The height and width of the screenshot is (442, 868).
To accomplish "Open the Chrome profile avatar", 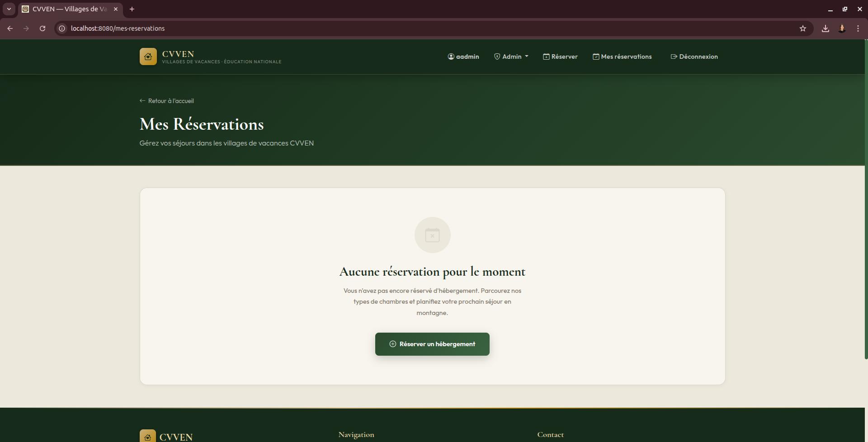I will 842,28.
